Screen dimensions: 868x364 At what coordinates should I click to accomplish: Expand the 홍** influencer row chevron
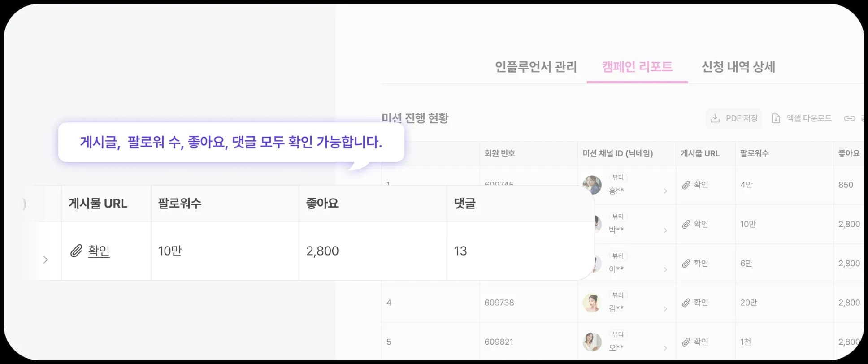tap(665, 191)
